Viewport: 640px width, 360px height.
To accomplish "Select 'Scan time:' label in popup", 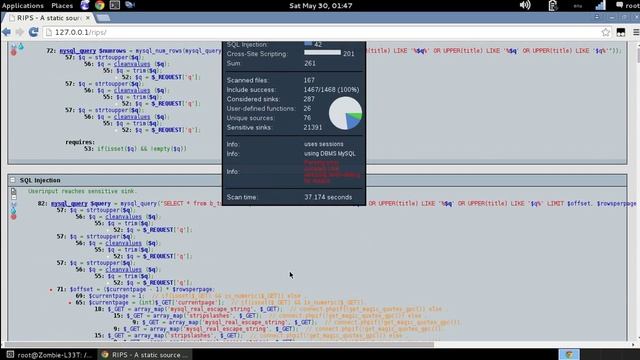I will pos(241,197).
